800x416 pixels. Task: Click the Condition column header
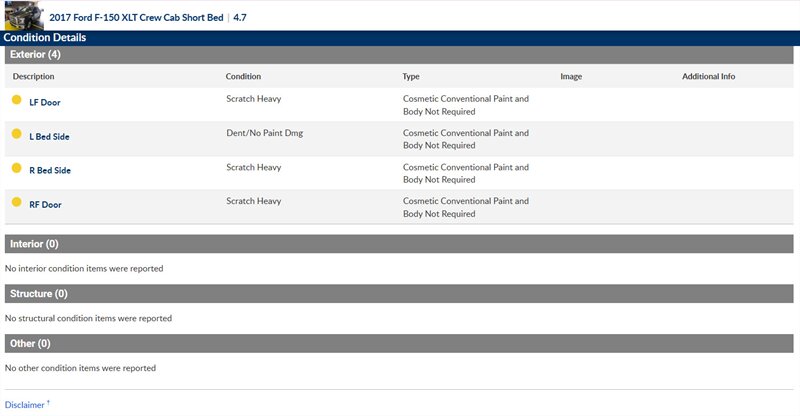244,76
